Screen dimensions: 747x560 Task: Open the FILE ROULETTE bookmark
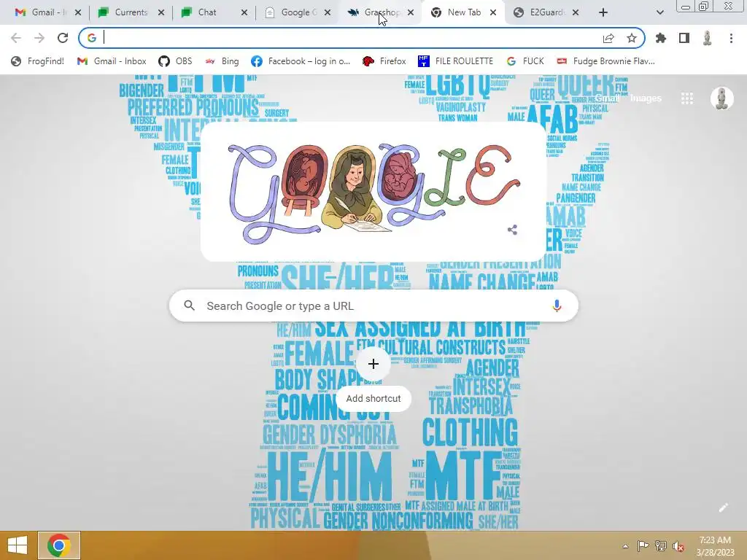(455, 61)
